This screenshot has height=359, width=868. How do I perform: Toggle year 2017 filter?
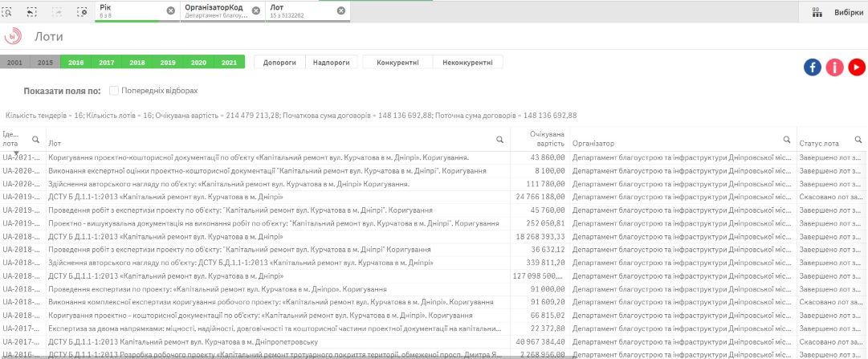[106, 63]
